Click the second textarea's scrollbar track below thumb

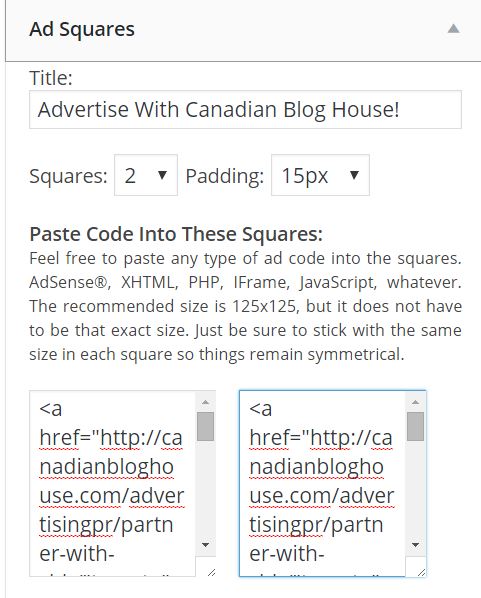(415, 488)
